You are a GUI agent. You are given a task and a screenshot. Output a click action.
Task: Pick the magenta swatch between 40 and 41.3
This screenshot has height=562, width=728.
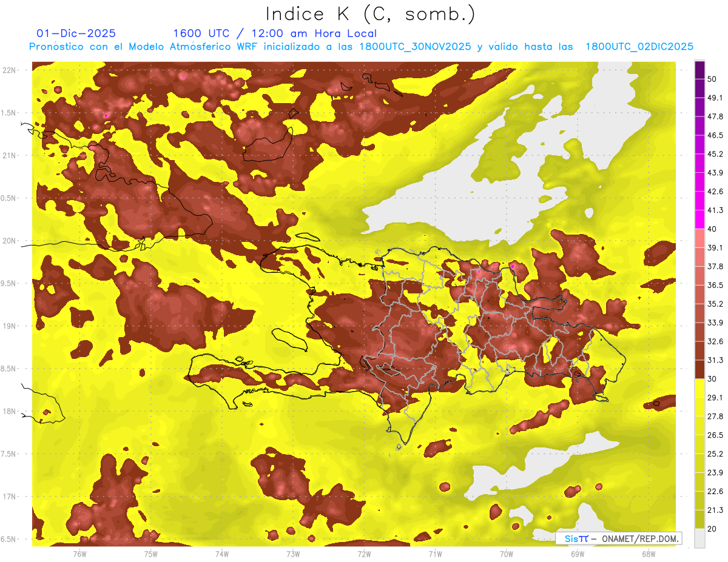tap(700, 219)
